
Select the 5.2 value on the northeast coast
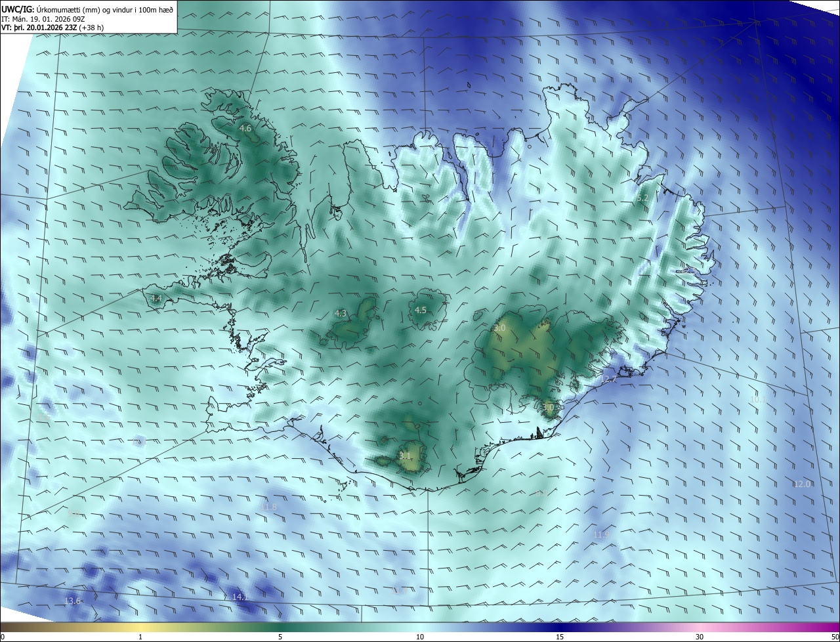pyautogui.click(x=642, y=198)
